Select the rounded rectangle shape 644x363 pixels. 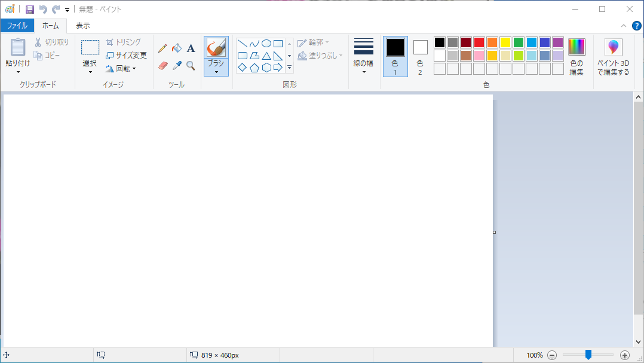coord(243,55)
